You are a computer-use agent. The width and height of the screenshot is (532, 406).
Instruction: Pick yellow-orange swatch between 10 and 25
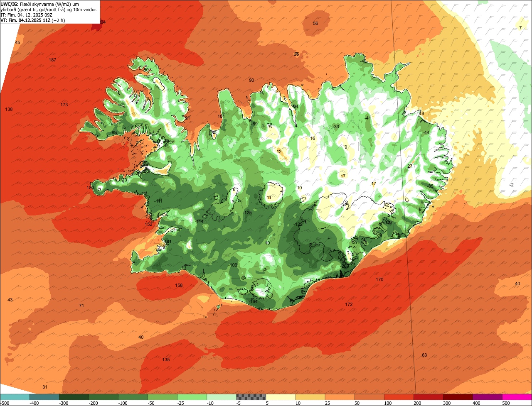(310, 397)
